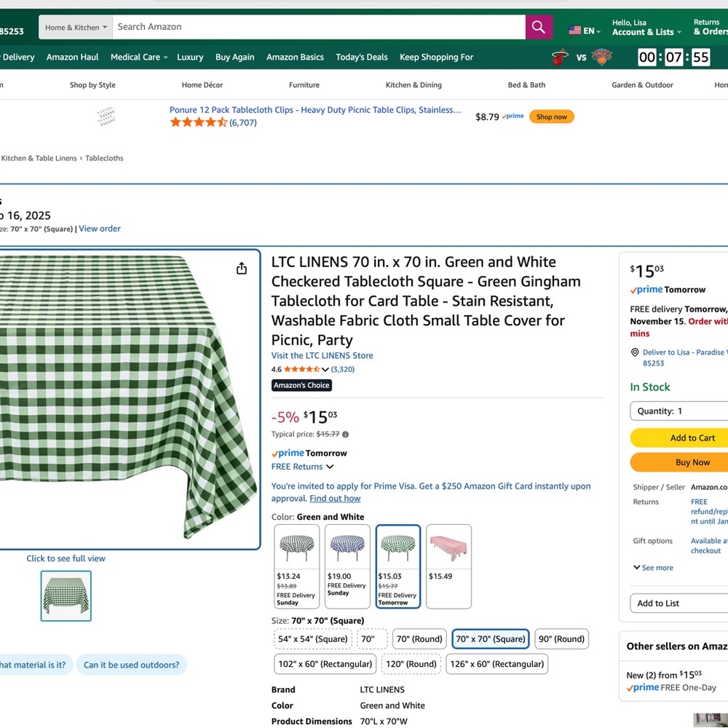Select the 90" (Round) size option

click(561, 638)
